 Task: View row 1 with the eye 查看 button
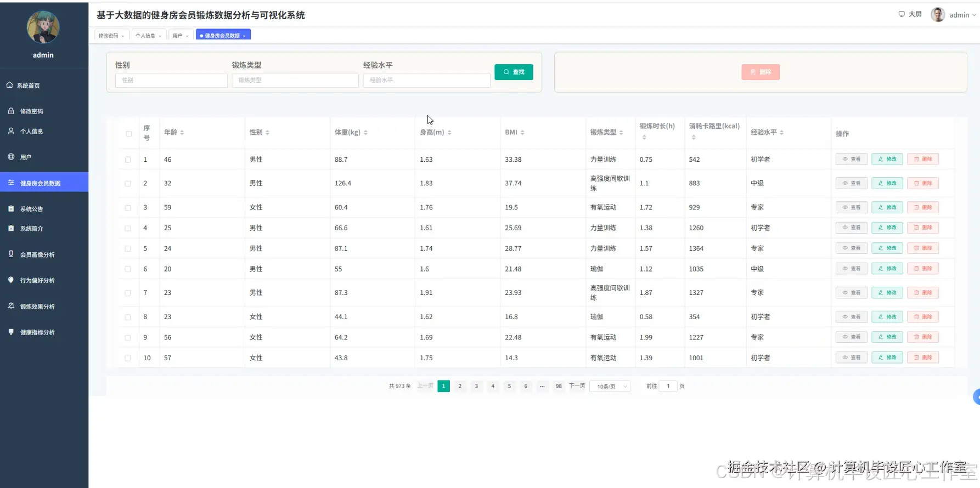pyautogui.click(x=852, y=159)
